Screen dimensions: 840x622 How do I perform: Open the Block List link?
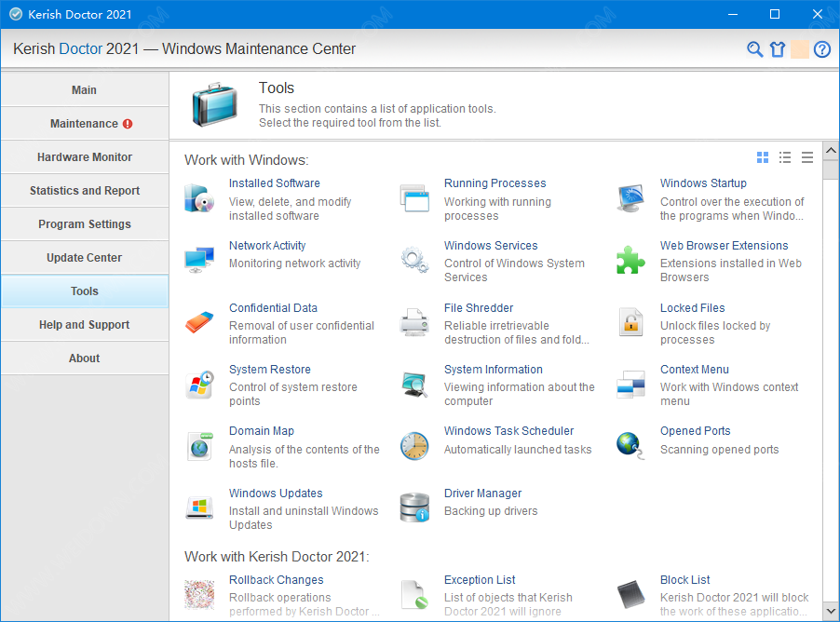tap(684, 580)
